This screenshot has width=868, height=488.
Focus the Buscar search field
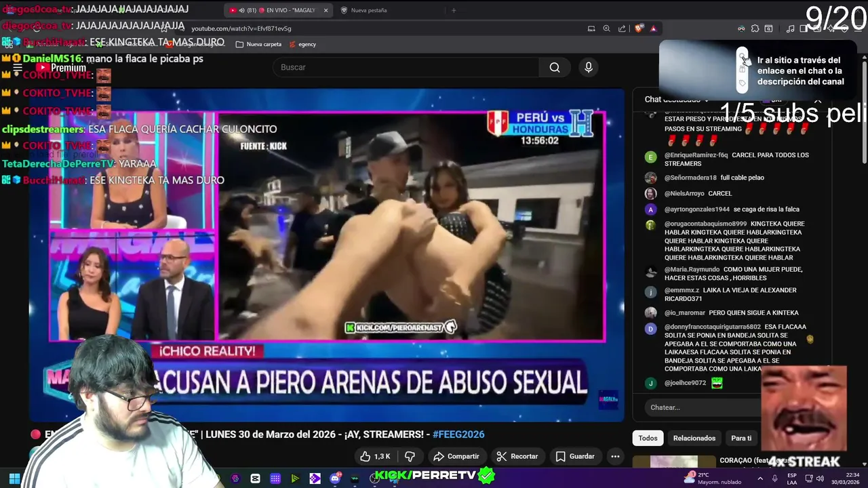[406, 67]
